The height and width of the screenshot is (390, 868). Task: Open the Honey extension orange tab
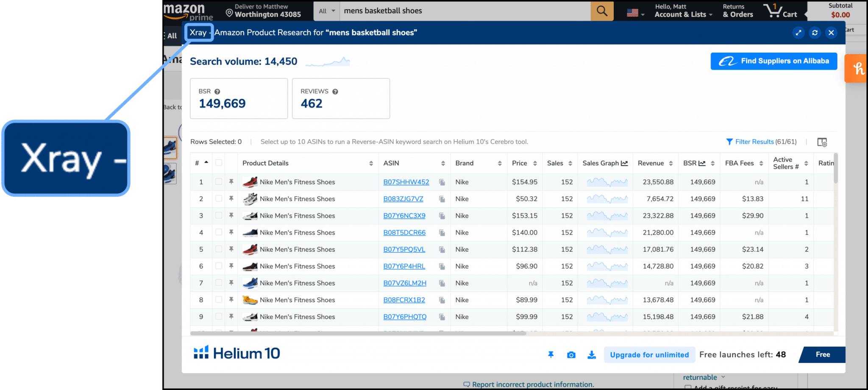tap(857, 68)
